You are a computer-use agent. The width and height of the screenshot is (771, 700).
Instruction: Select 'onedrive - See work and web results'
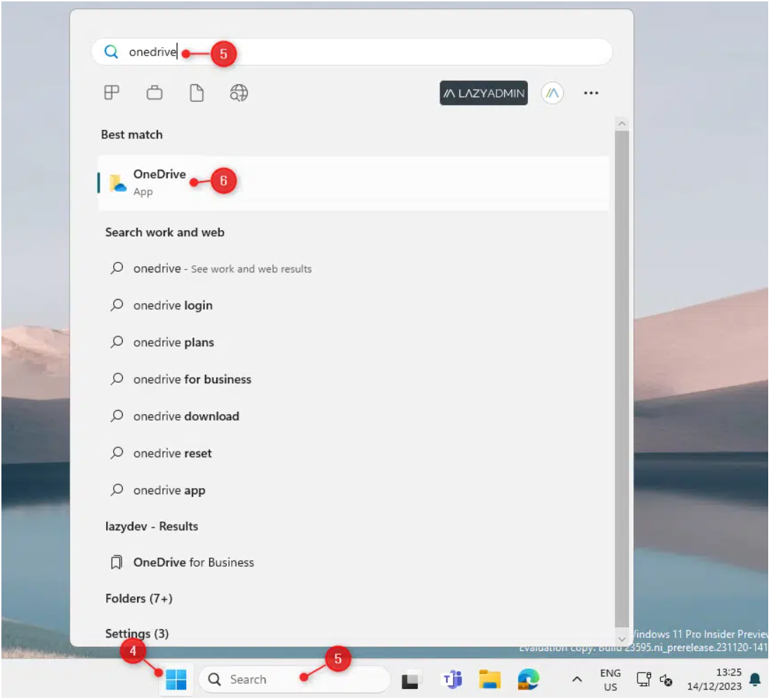click(223, 268)
